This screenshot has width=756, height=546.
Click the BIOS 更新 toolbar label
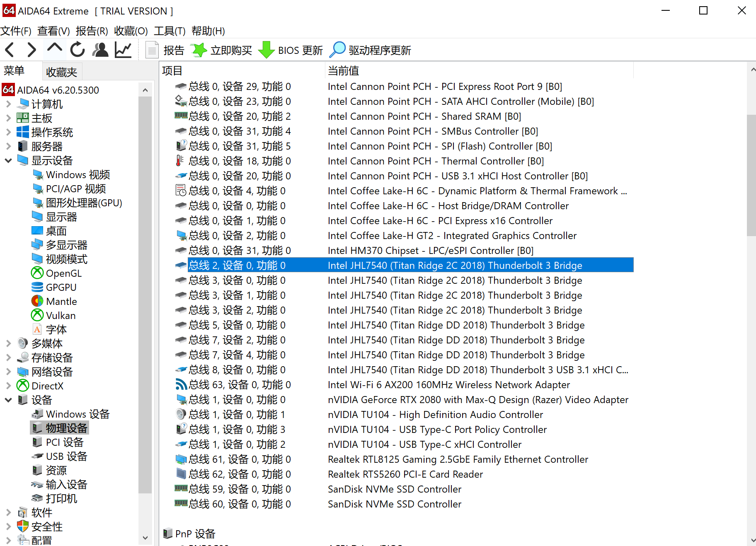tap(300, 51)
